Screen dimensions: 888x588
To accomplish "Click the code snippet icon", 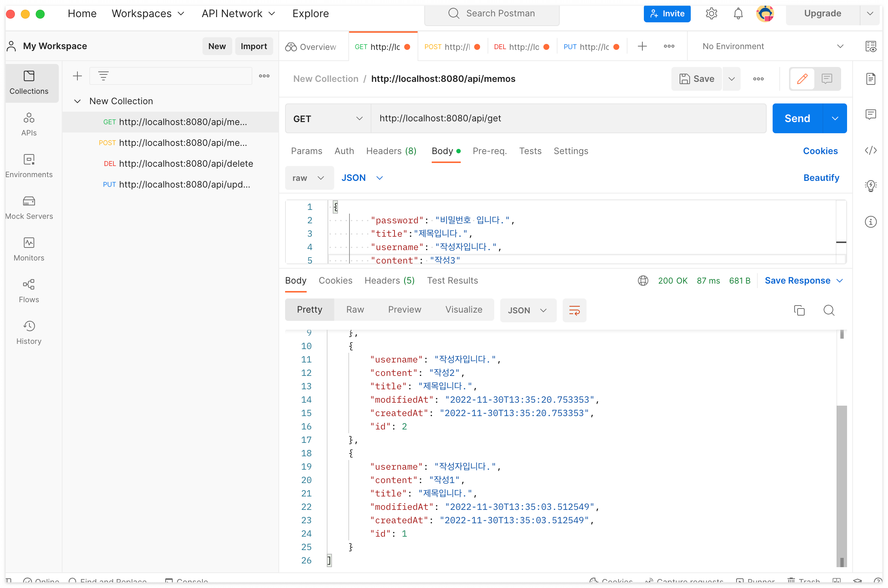I will coord(871,150).
